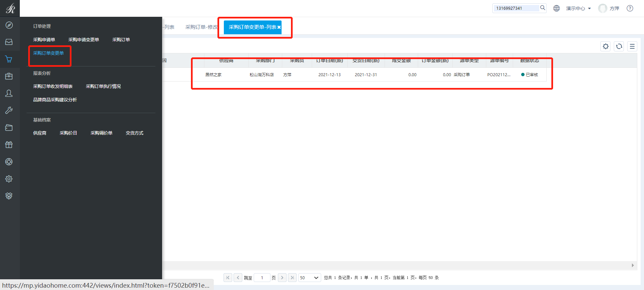Open the gift box sidebar icon
Viewport: 644px width, 290px height.
9,145
